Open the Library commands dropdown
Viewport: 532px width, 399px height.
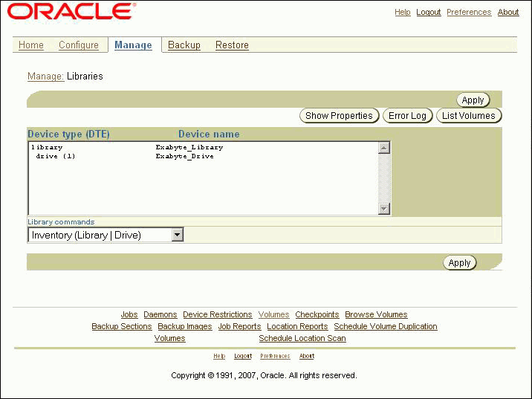106,235
